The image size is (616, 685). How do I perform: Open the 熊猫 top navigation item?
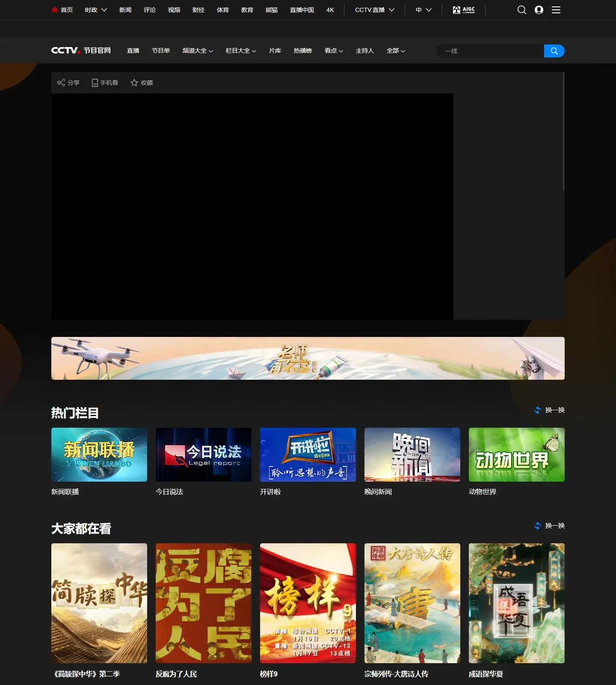point(272,10)
